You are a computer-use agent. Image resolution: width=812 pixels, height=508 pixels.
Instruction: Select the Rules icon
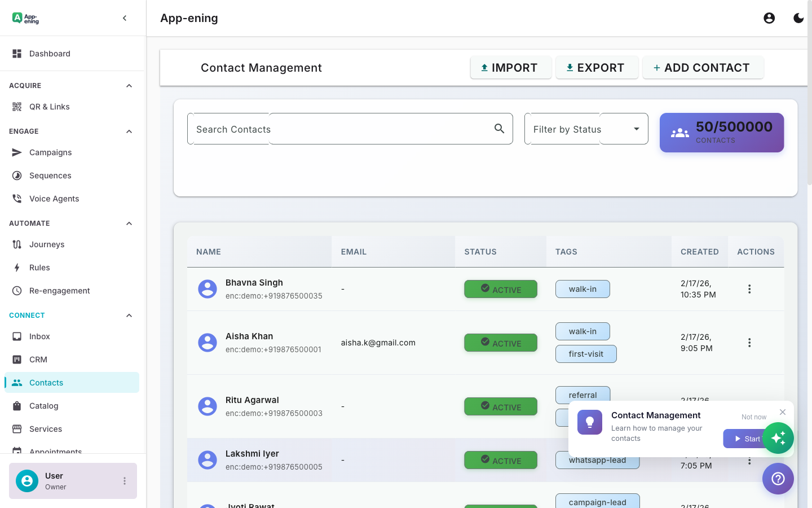[x=17, y=267]
